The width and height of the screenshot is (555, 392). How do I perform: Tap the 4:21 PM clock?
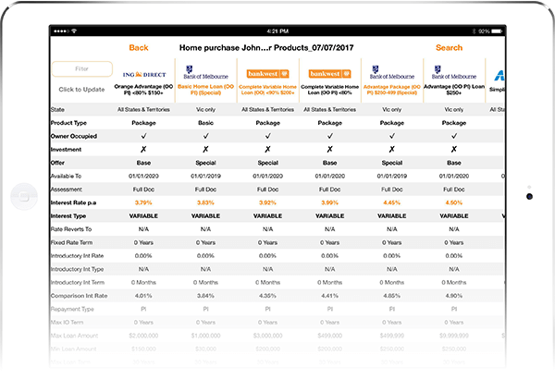[277, 31]
